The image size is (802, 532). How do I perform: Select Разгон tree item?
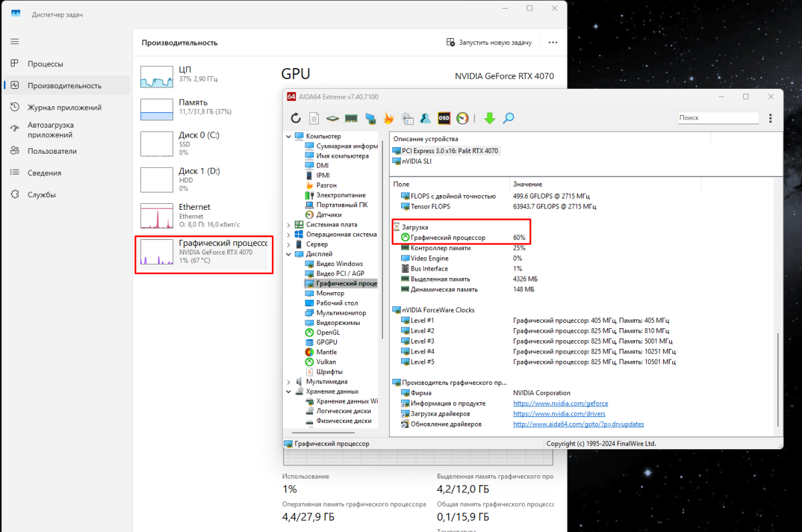(x=321, y=185)
